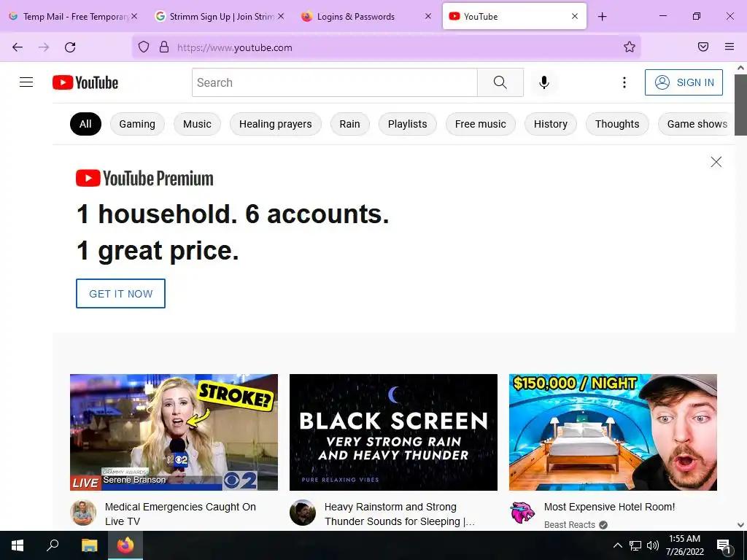747x560 pixels.
Task: Click the scrollbar up arrow
Action: 740,68
